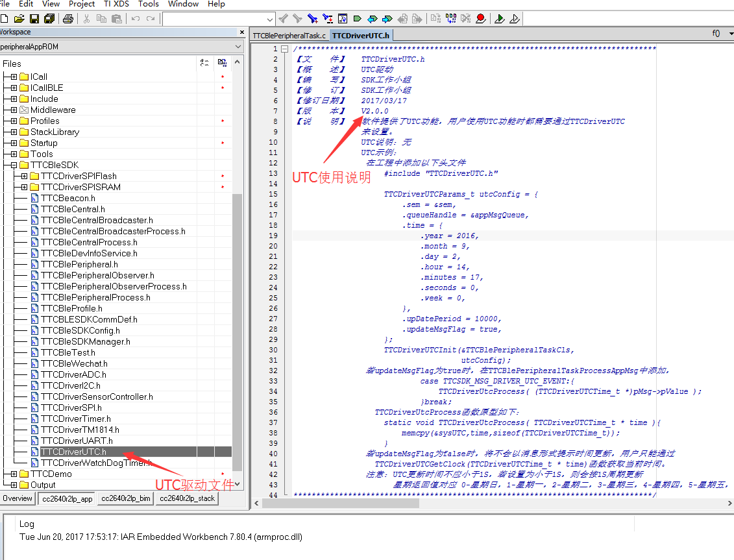Image resolution: width=734 pixels, height=560 pixels.
Task: Open the TI XDS menu
Action: tap(117, 4)
